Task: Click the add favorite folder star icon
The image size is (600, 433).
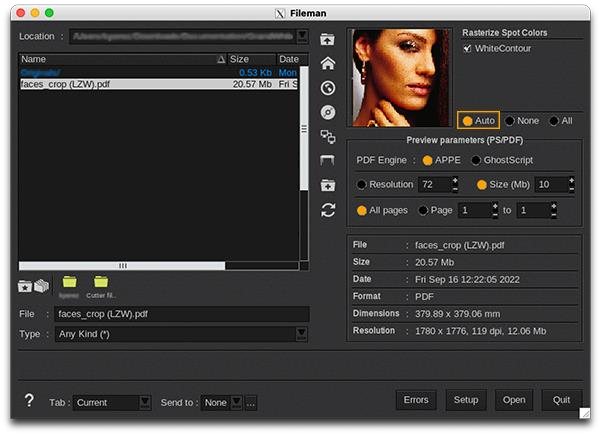Action: coord(25,286)
